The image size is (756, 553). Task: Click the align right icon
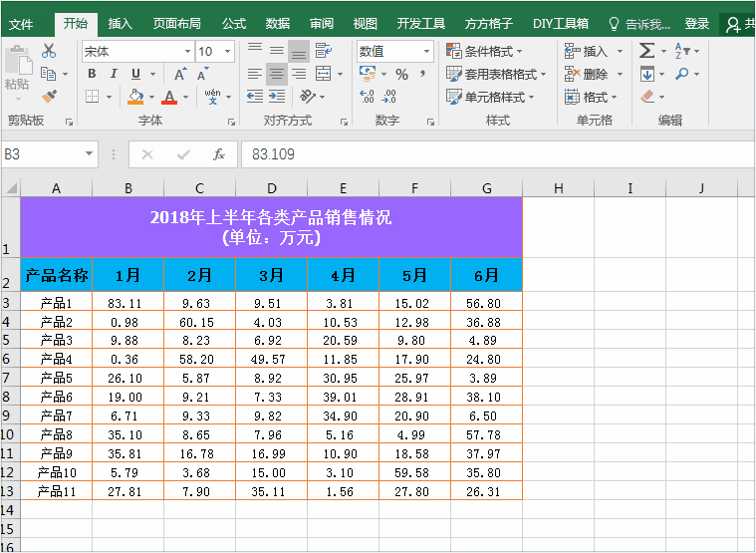point(299,74)
